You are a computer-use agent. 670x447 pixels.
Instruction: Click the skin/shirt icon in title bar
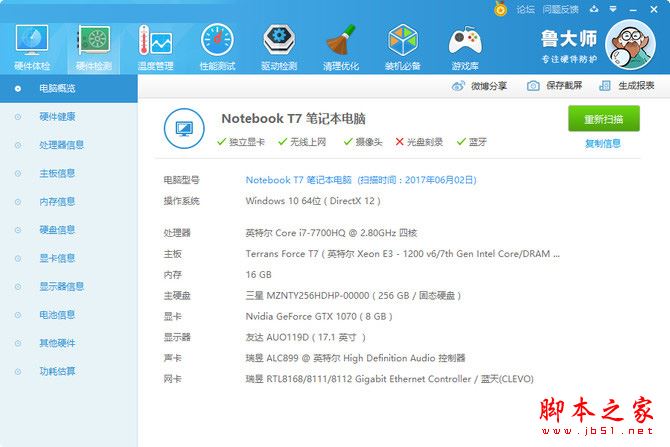point(594,9)
